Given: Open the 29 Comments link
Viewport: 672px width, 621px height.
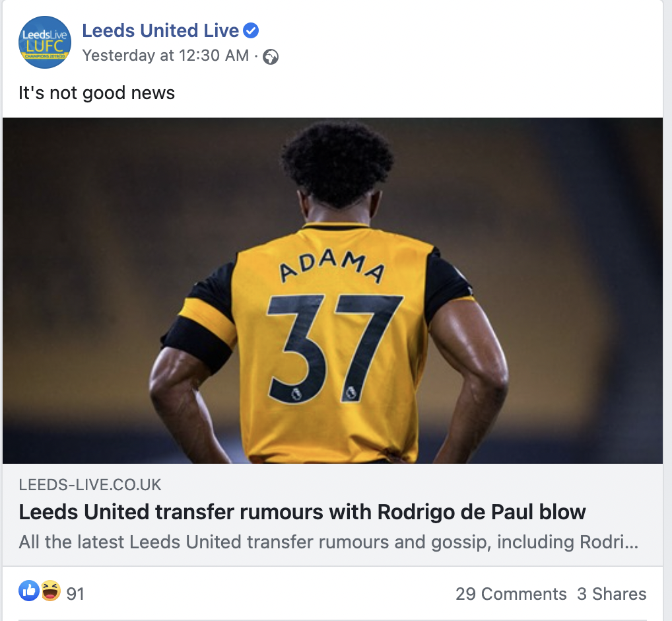Looking at the screenshot, I should [x=511, y=594].
